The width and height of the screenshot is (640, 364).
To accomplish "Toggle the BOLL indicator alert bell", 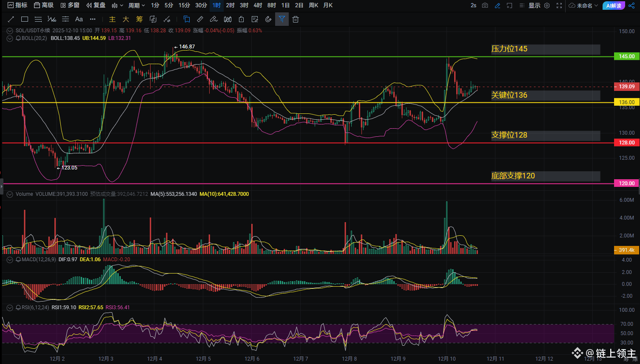I will (18, 38).
